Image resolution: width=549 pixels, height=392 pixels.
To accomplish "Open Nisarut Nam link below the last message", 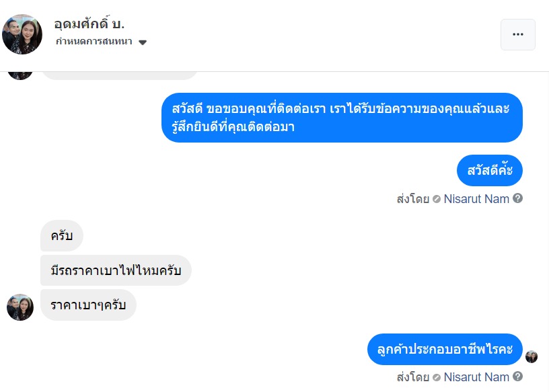I will 476,377.
